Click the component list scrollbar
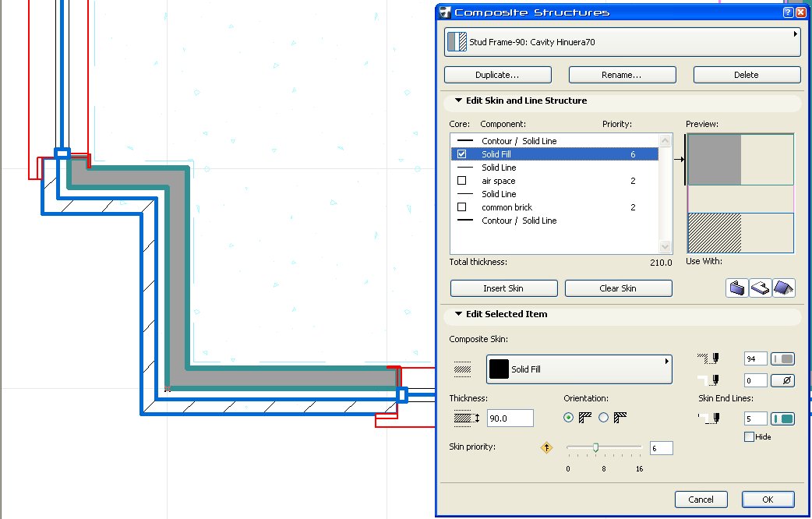Viewport: 812px width, 519px height. pyautogui.click(x=664, y=191)
